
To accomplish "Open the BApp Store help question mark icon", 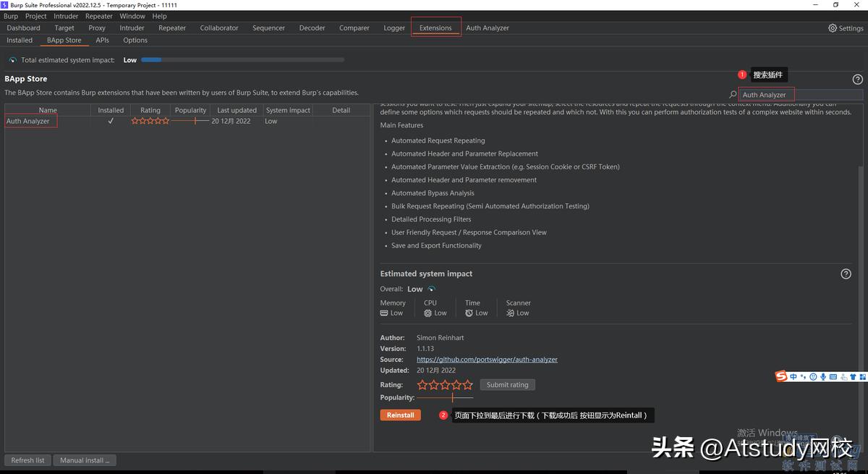I will 858,79.
